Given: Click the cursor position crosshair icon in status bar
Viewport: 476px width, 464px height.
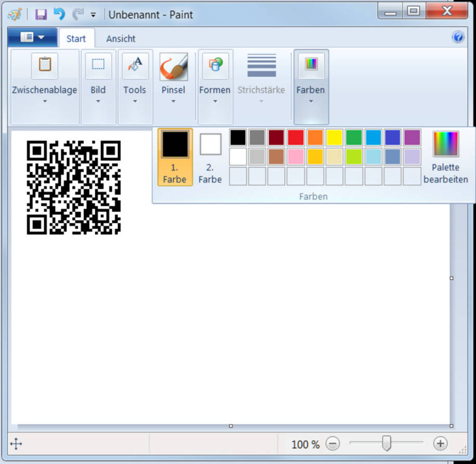Looking at the screenshot, I should [x=16, y=444].
